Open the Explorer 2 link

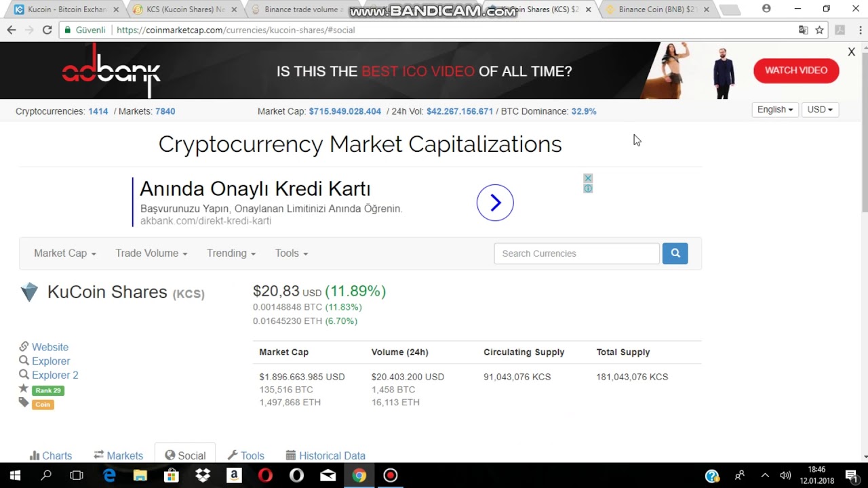[x=55, y=375]
